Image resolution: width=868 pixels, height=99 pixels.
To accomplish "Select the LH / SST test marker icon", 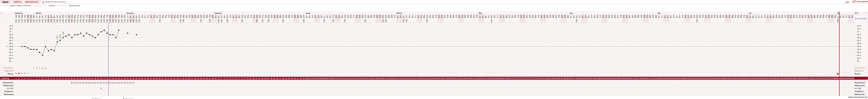I will coord(101,88).
